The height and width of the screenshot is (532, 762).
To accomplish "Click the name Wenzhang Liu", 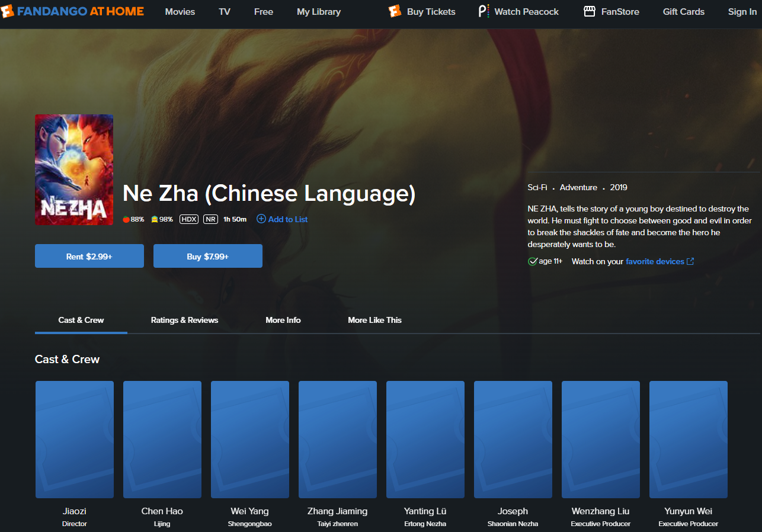I will pos(601,511).
